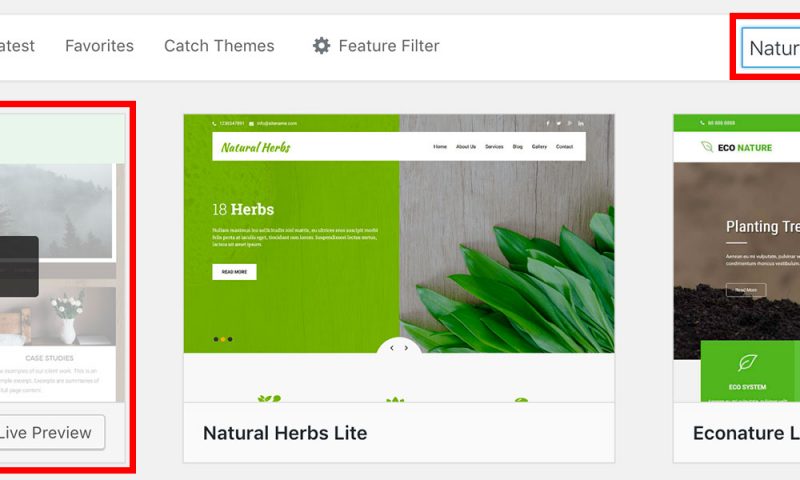This screenshot has height=480, width=800.
Task: Open the Latest themes tab
Action: point(17,46)
